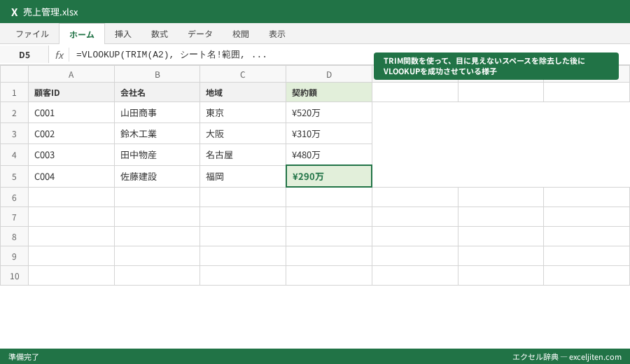Select row 7 header
The height and width of the screenshot is (364, 630).
pyautogui.click(x=14, y=217)
